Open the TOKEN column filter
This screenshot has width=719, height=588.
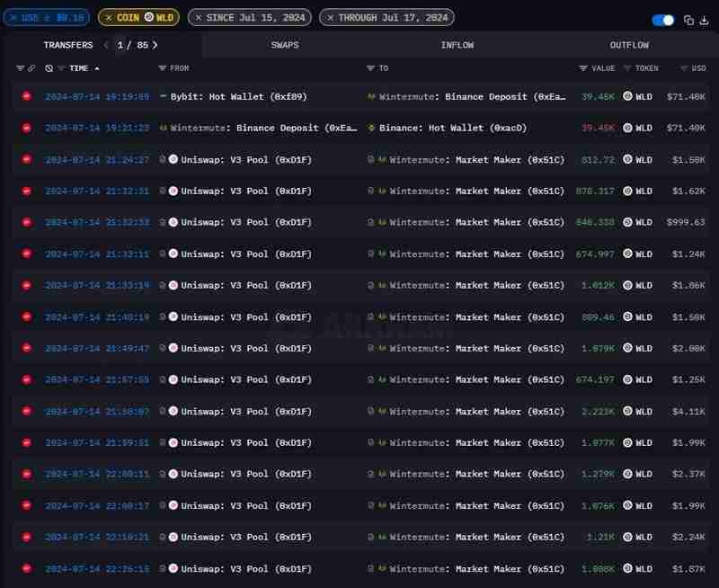point(628,68)
